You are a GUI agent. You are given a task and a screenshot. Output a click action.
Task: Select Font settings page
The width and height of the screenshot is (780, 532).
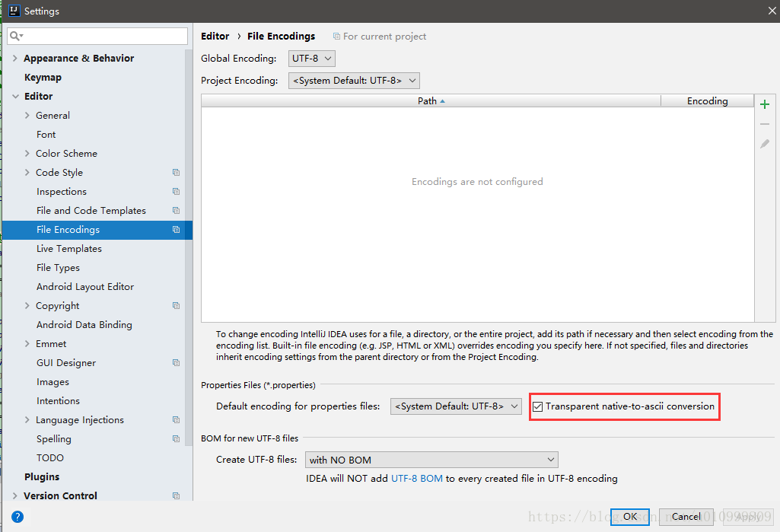pos(46,135)
